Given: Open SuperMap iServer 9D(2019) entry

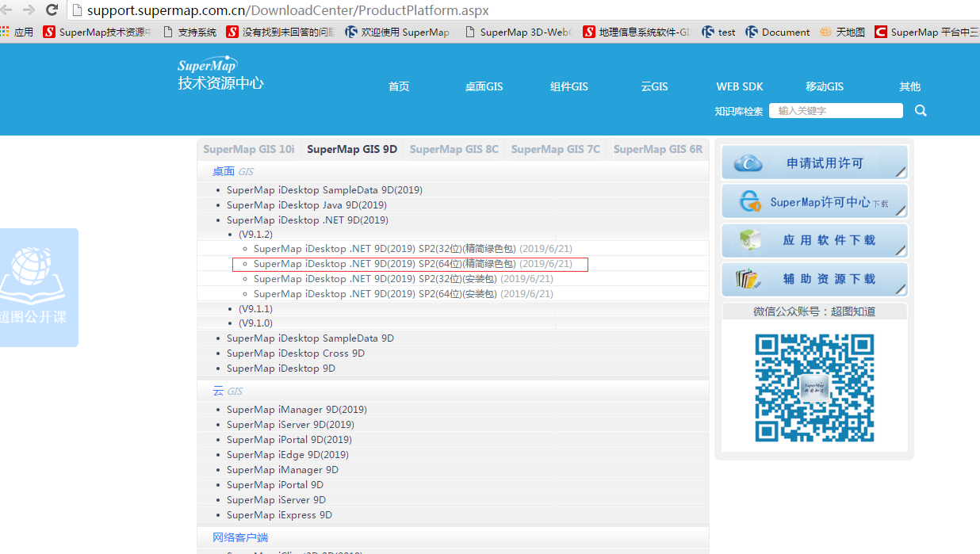Looking at the screenshot, I should [290, 425].
